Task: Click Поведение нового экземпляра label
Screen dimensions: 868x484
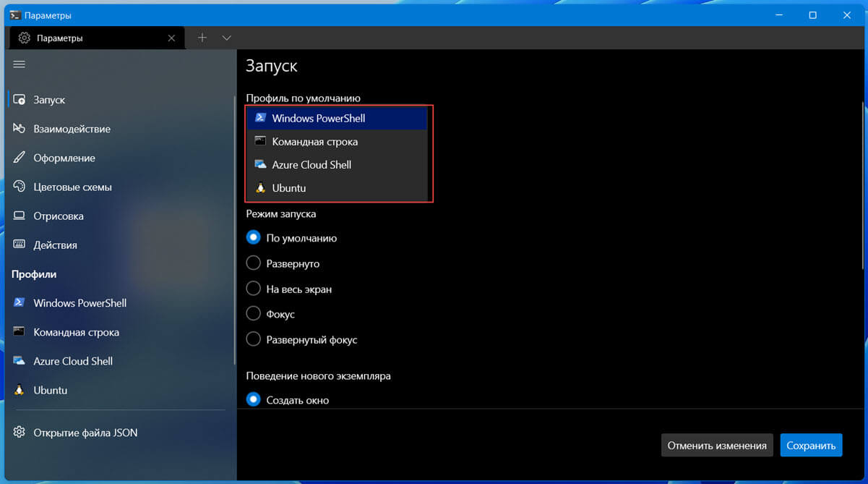Action: 318,375
